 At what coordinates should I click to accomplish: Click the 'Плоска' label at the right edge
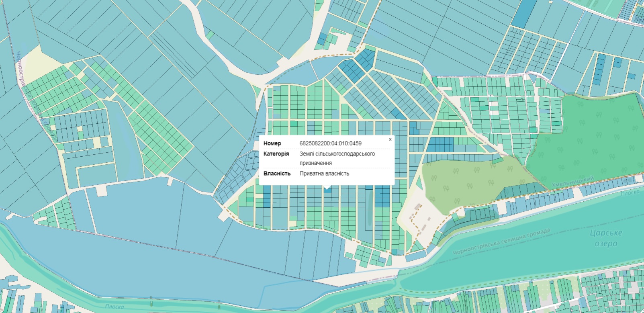[630, 192]
